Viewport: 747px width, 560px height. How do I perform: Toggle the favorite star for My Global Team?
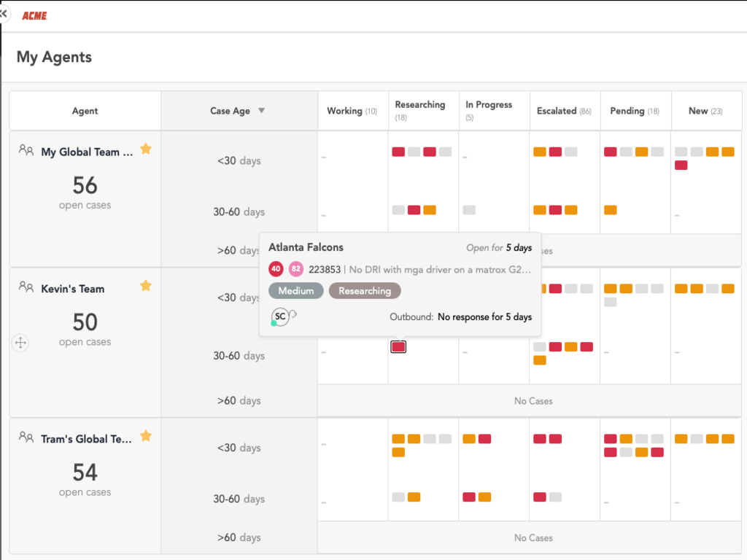[146, 149]
